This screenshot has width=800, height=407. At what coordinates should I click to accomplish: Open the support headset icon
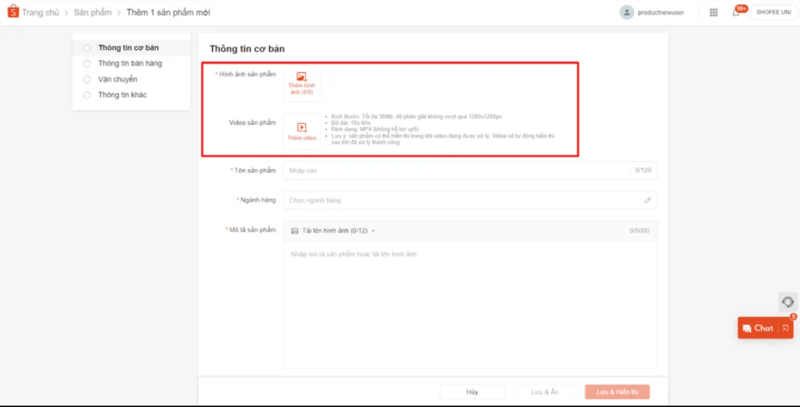coord(788,302)
